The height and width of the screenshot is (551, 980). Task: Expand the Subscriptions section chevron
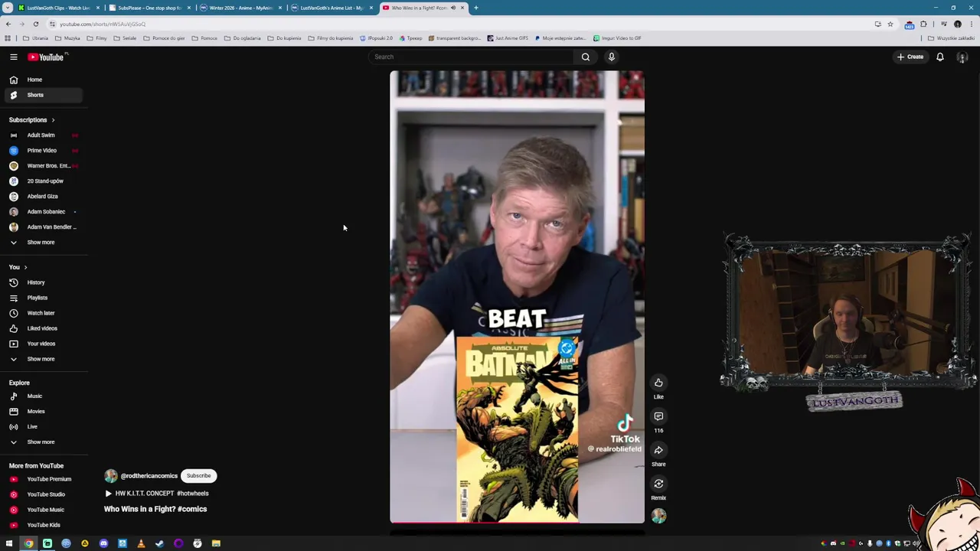coord(53,120)
